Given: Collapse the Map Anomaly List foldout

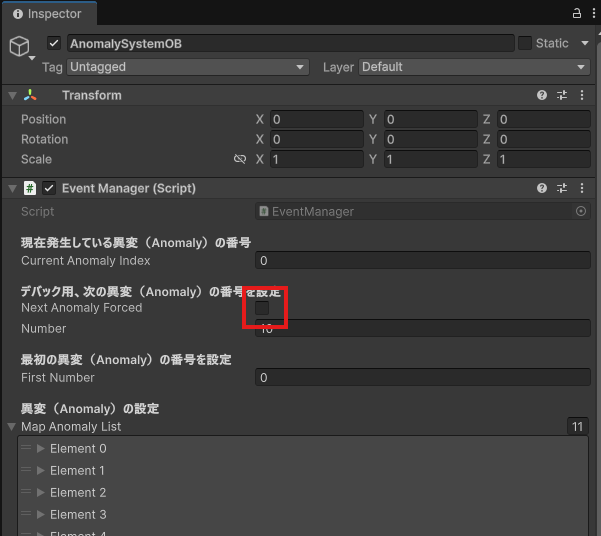Looking at the screenshot, I should click(12, 427).
